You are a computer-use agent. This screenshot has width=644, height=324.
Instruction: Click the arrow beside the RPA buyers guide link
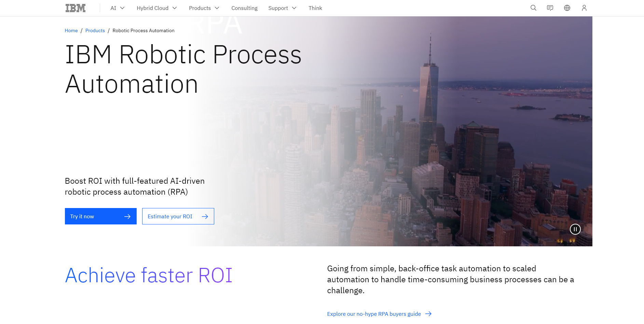(428, 314)
